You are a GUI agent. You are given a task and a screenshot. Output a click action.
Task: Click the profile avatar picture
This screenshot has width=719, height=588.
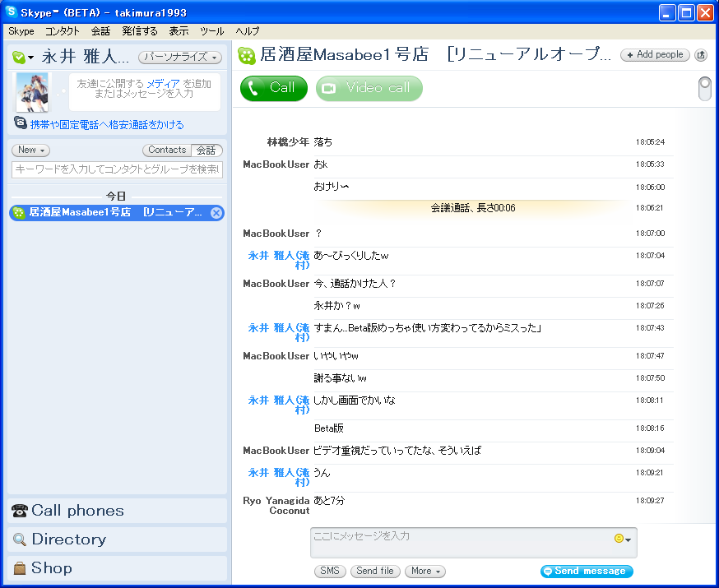tap(31, 92)
